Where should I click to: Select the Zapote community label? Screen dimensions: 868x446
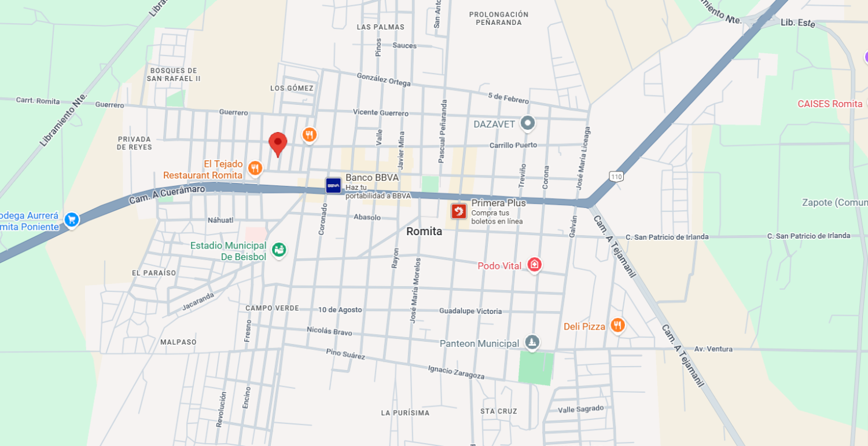click(x=834, y=202)
